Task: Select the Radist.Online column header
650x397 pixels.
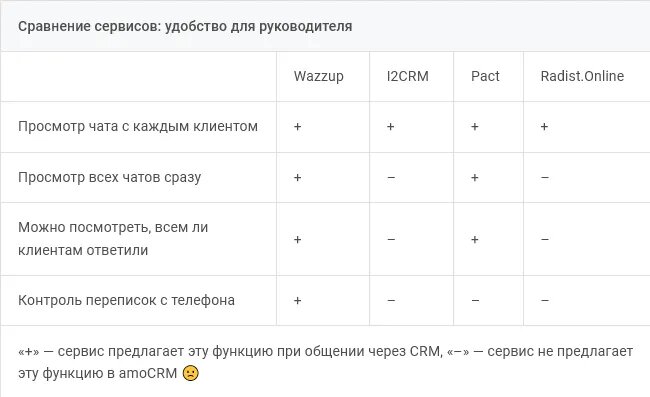Action: tap(582, 76)
